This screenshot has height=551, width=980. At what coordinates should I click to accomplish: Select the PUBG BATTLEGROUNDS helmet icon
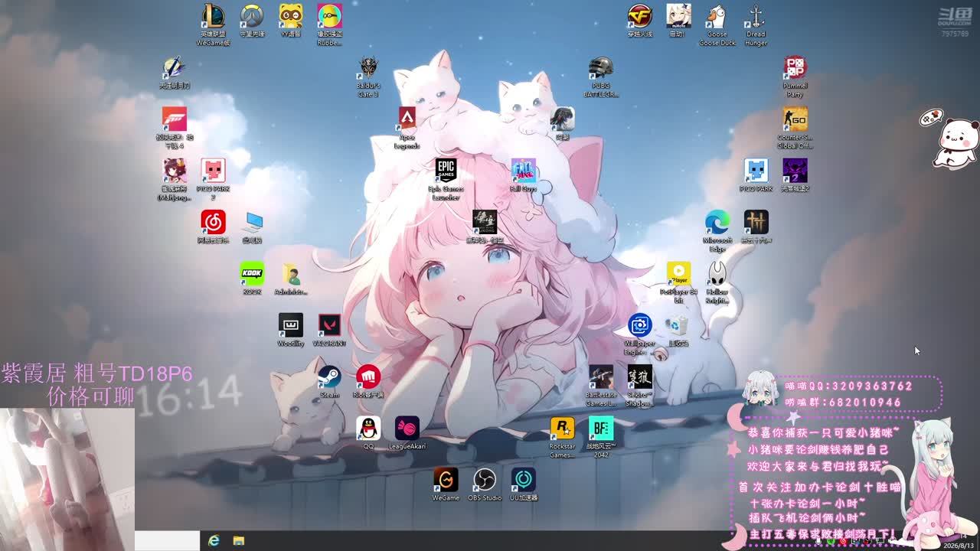click(x=601, y=67)
